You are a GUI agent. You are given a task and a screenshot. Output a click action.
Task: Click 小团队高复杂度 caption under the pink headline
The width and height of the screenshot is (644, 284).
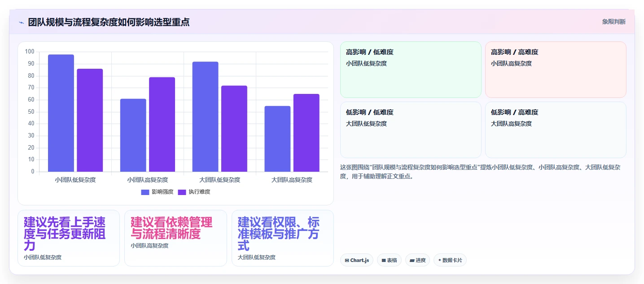coord(150,246)
